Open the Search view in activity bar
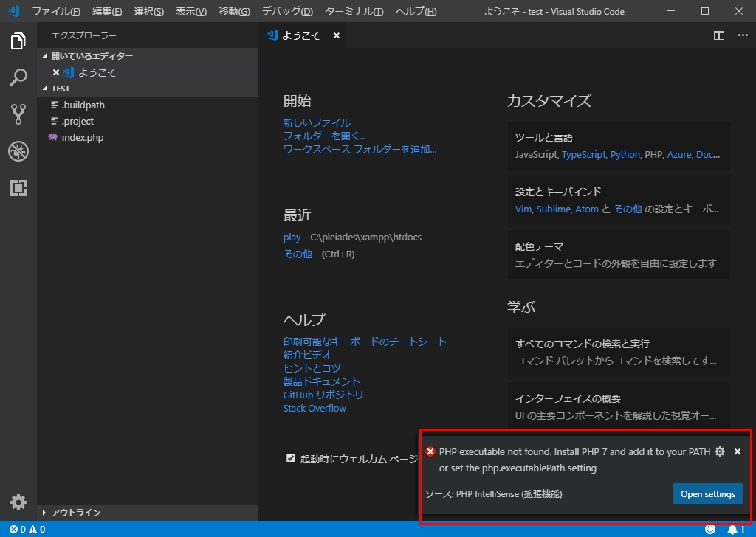 pyautogui.click(x=18, y=77)
